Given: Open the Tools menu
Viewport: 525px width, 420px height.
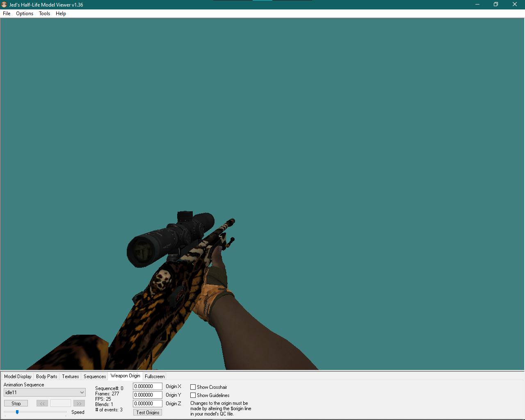Looking at the screenshot, I should click(44, 14).
